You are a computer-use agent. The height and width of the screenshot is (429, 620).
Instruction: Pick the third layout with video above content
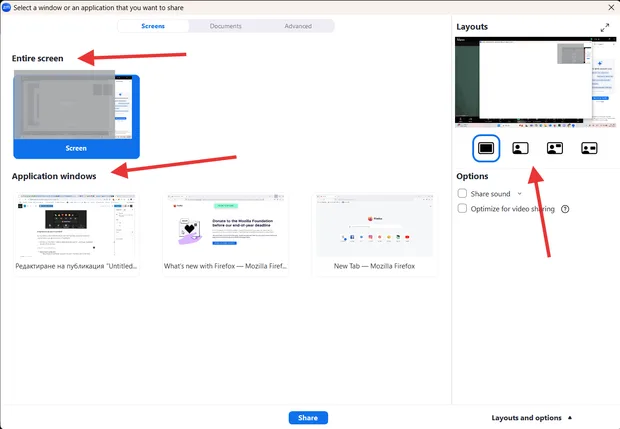coord(555,148)
